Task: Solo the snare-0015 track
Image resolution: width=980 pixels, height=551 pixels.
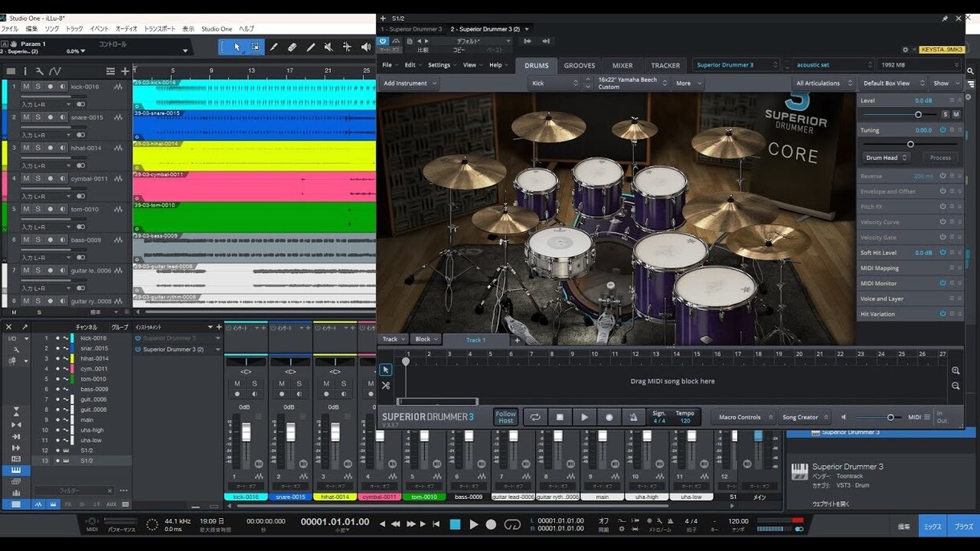Action: 37,117
